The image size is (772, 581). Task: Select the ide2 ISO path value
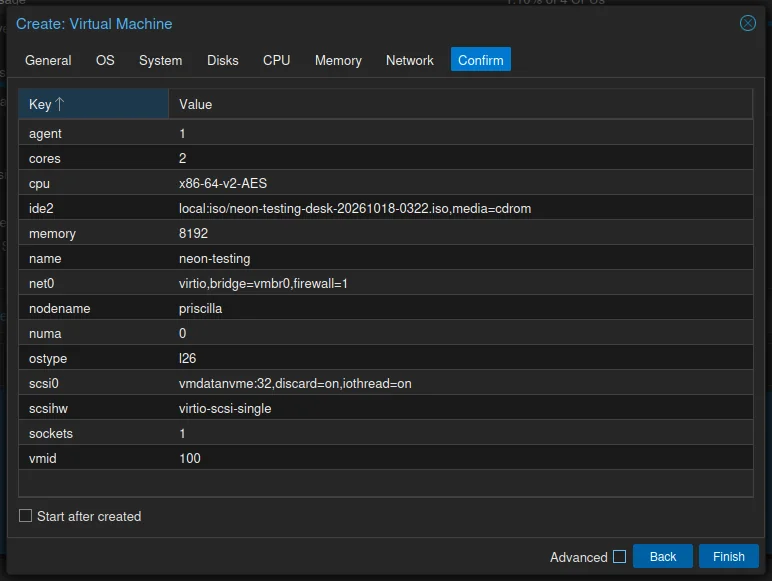click(x=355, y=208)
